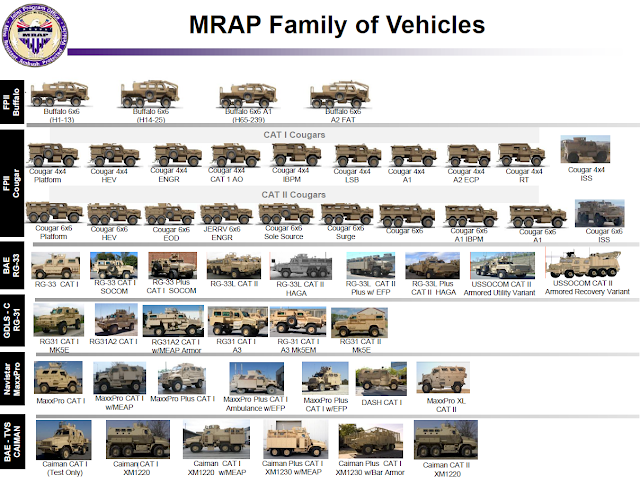This screenshot has height=483, width=640.
Task: Click the Navistar MaxxPro row label
Action: (12, 378)
